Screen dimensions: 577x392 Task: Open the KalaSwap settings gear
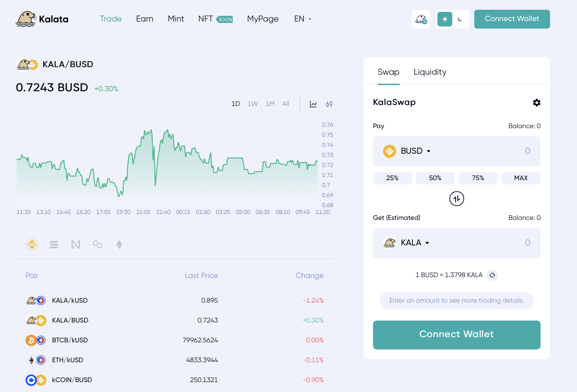point(537,102)
